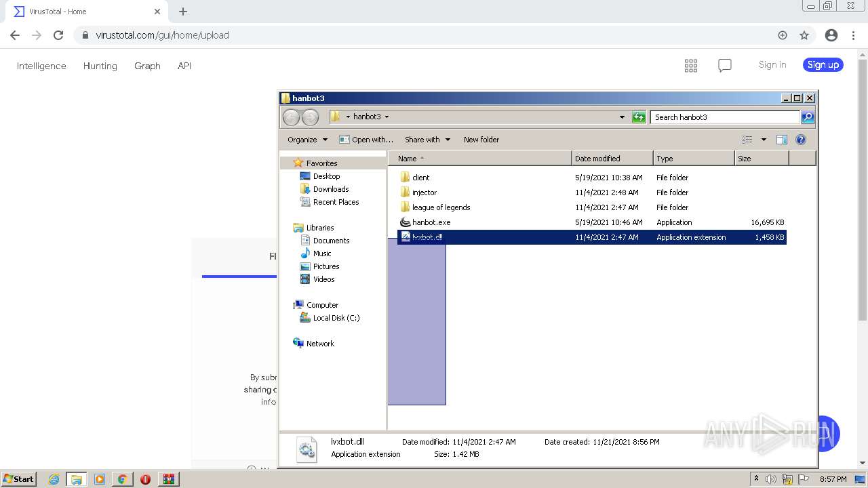The width and height of the screenshot is (868, 488).
Task: Click the Search hanbot3 field
Action: [725, 117]
